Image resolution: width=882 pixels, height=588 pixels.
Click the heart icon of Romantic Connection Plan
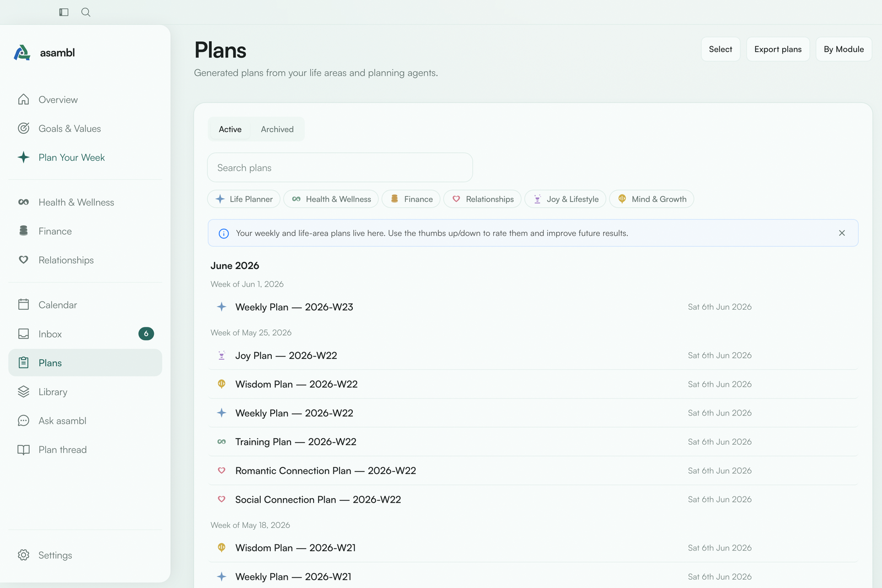[x=222, y=471]
